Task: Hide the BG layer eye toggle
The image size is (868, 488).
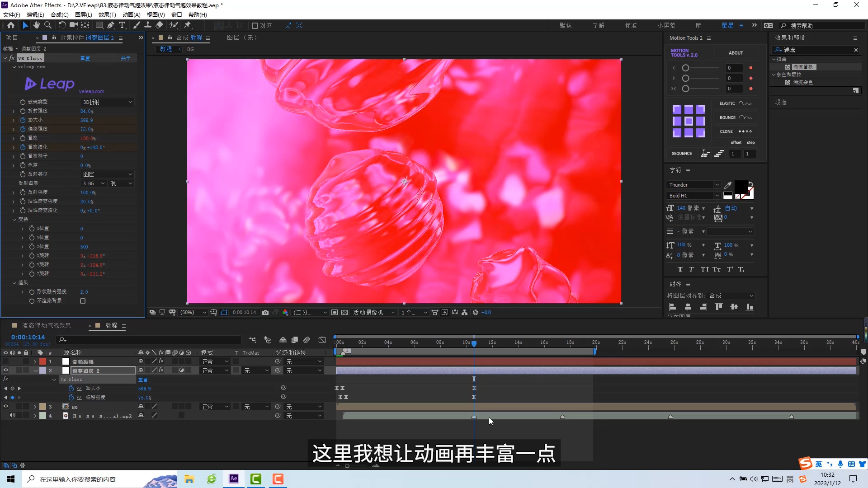Action: click(x=6, y=407)
